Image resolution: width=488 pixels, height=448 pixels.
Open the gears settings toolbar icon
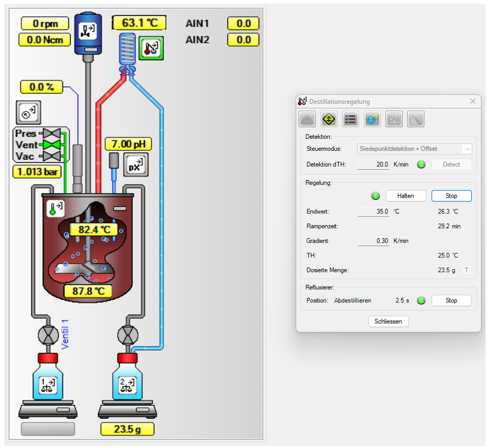(x=372, y=119)
